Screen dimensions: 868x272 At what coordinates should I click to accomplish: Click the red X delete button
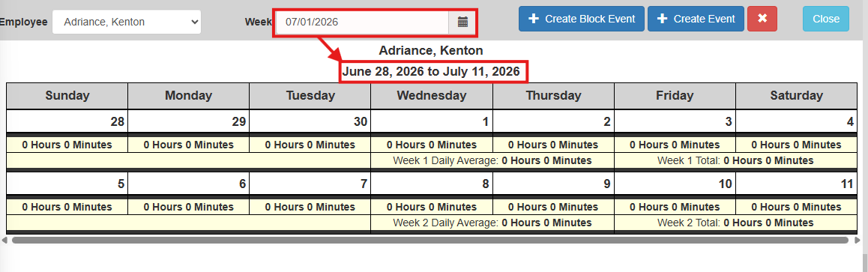762,18
